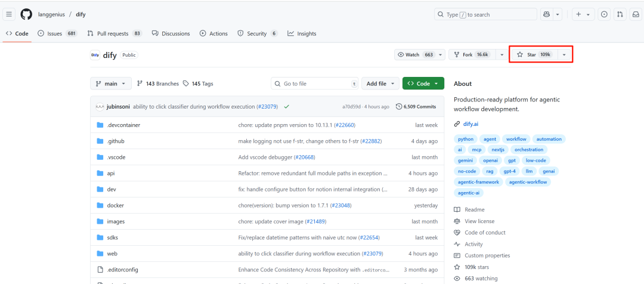Switch to the Code tab
Screen dimensions: 644x284
[x=17, y=33]
